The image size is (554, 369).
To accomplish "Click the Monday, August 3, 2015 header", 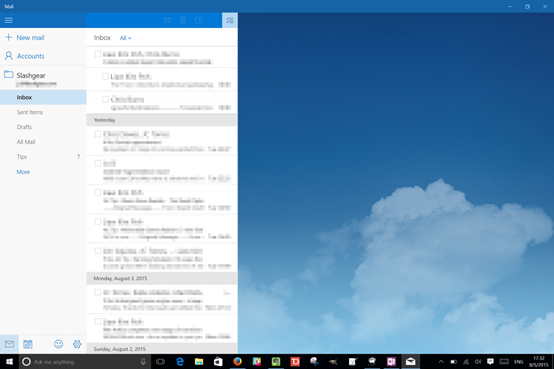I will 162,278.
